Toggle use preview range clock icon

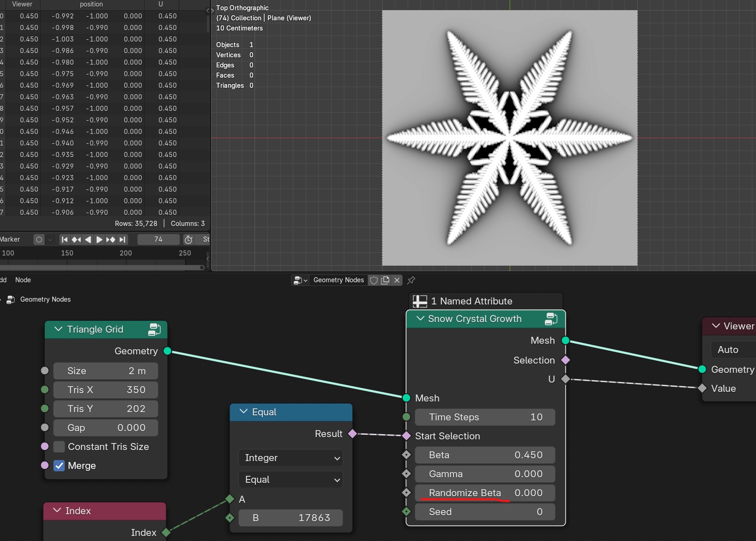pos(188,239)
